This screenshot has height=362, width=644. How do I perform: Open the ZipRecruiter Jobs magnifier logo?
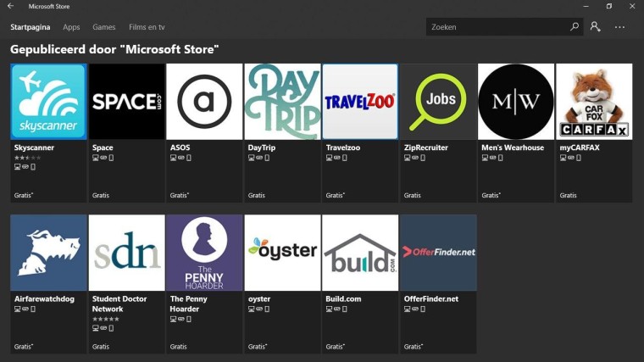point(438,102)
